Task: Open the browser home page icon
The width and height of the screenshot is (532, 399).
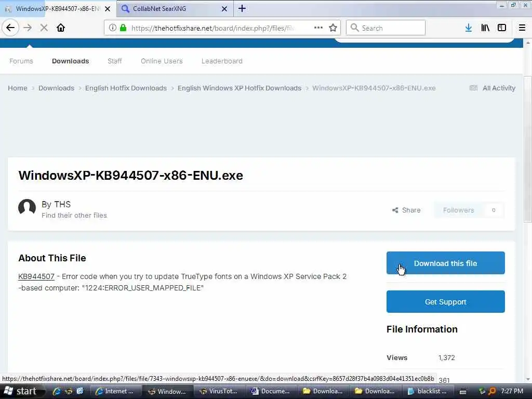Action: coord(61,28)
